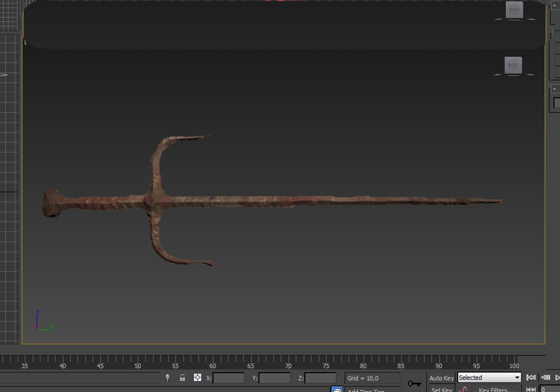Enable Auto Key animation mode
This screenshot has height=392, width=560.
click(441, 378)
